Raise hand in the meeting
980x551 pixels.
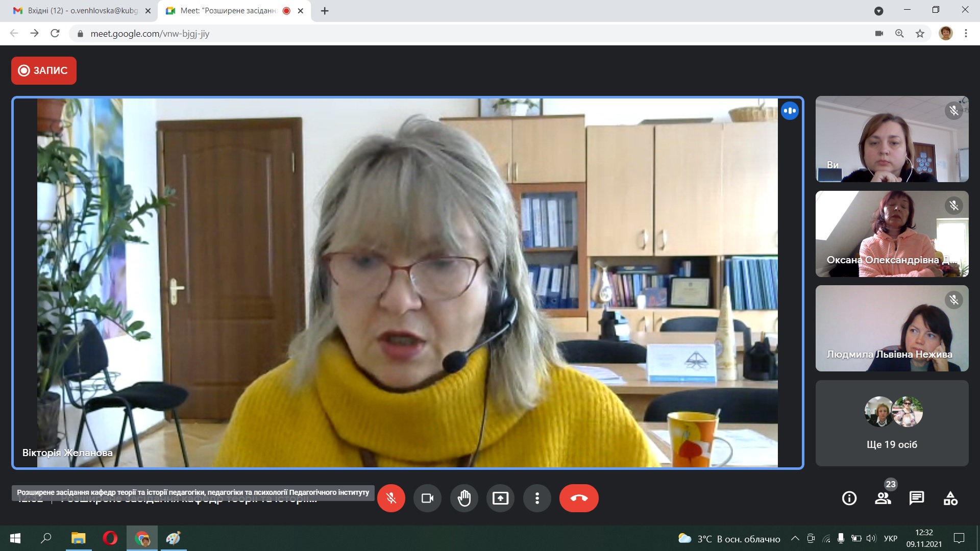[x=464, y=498]
